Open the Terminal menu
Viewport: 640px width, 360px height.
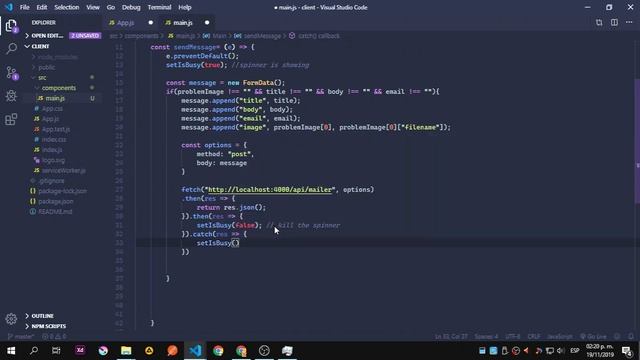[x=159, y=7]
